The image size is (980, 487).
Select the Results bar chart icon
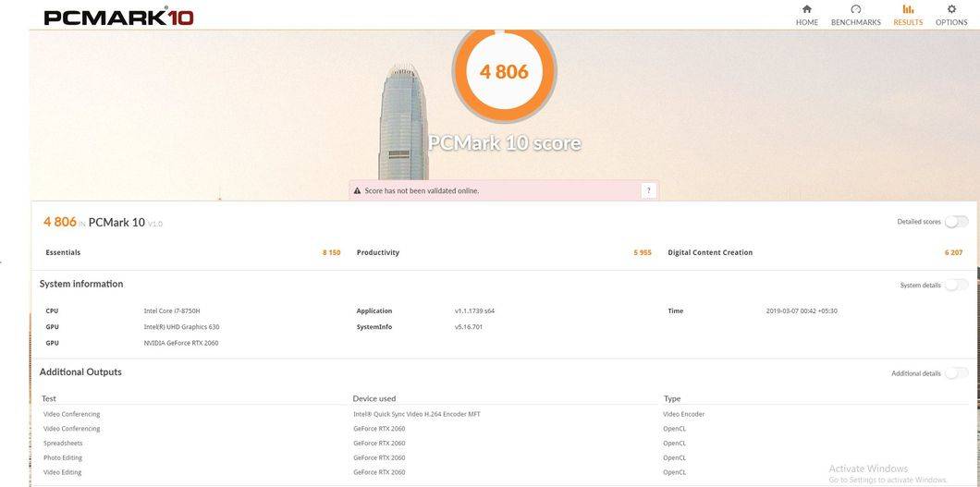[x=908, y=9]
